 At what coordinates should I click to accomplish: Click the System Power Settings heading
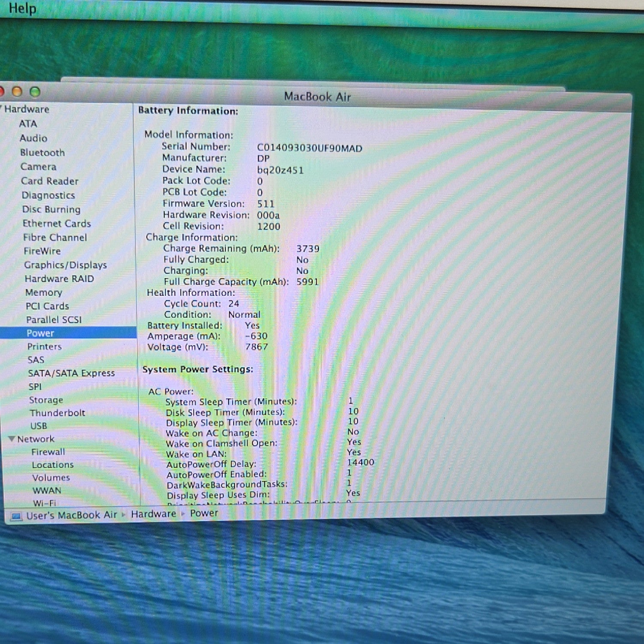[198, 369]
